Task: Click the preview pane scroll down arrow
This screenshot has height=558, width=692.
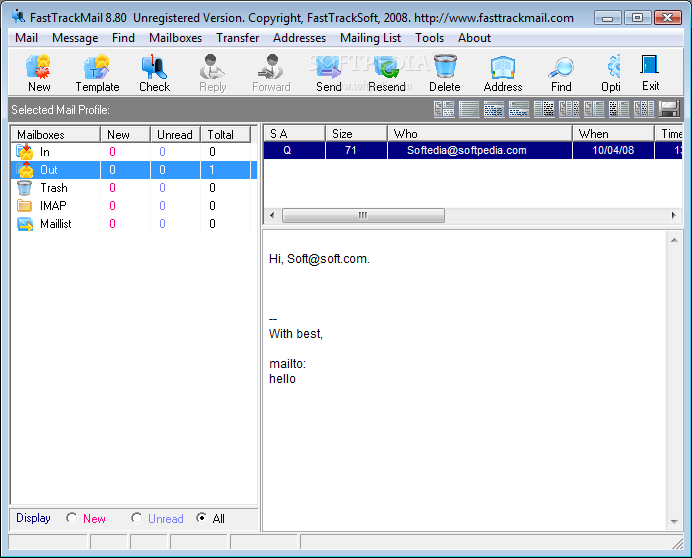Action: [x=674, y=521]
